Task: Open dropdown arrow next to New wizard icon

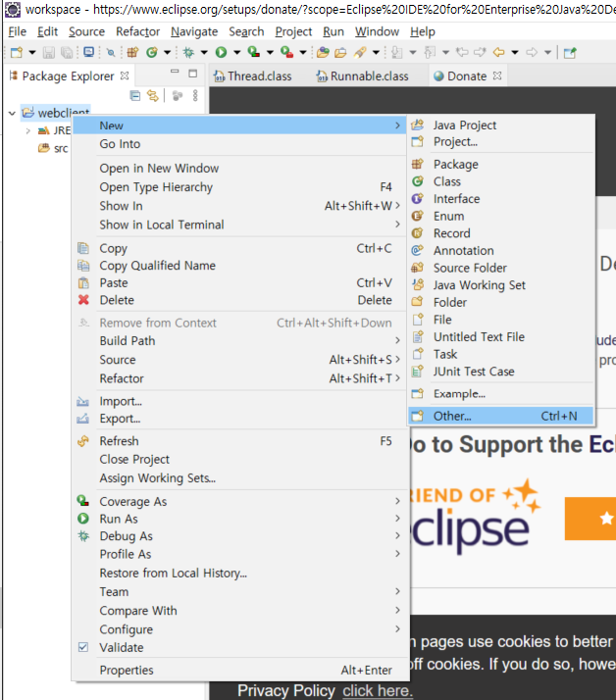Action: 32,53
